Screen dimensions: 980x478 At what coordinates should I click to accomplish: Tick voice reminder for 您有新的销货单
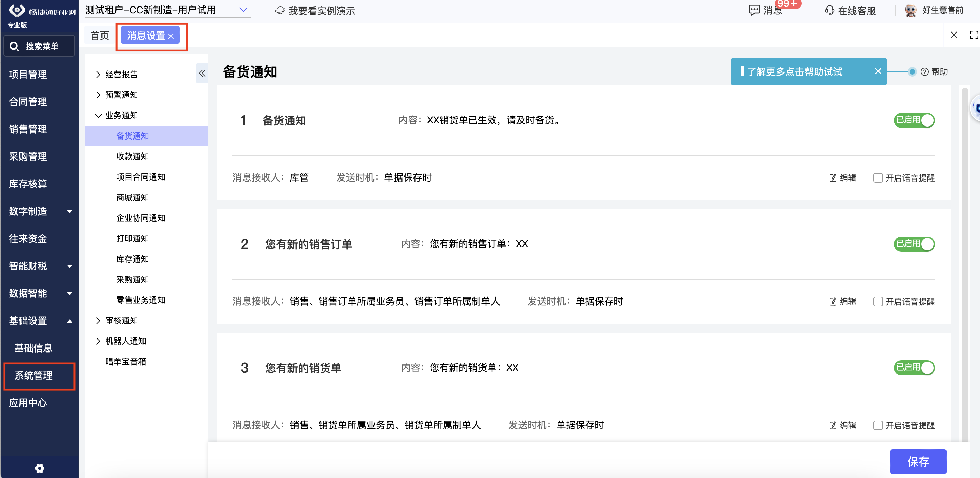pos(878,425)
